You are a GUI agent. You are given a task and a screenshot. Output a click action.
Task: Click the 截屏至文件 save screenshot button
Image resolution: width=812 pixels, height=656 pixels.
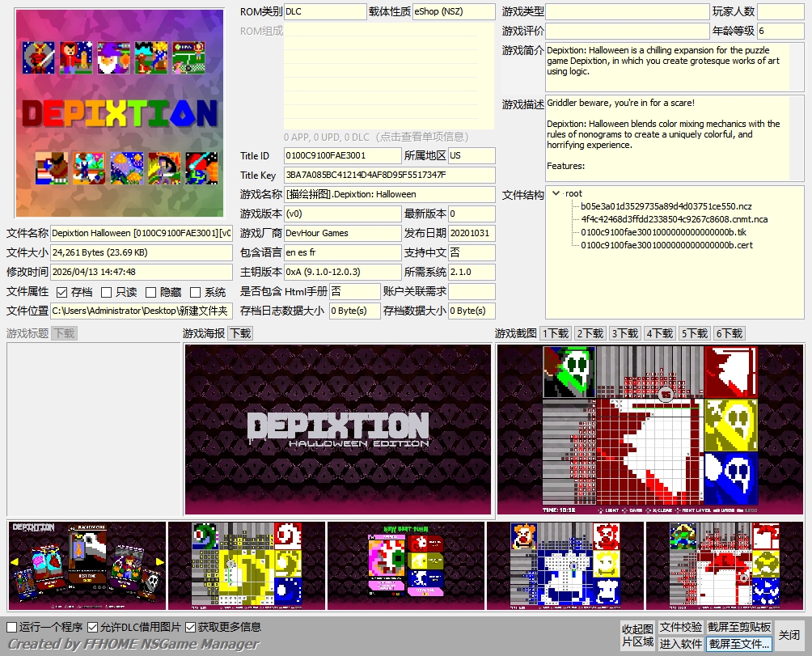click(739, 644)
